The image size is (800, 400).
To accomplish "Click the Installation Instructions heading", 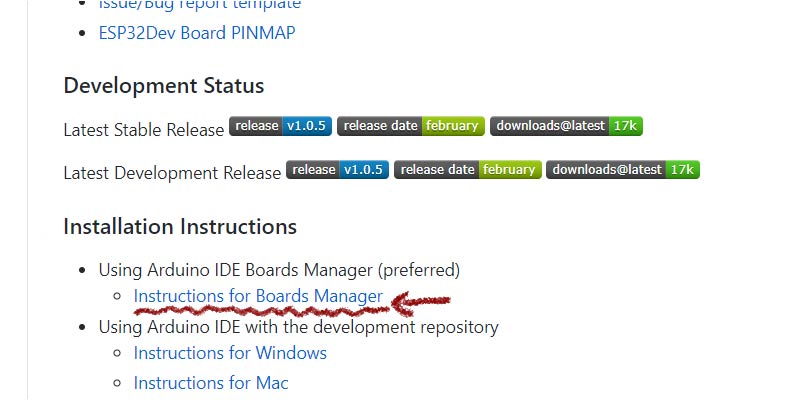I will [x=180, y=227].
